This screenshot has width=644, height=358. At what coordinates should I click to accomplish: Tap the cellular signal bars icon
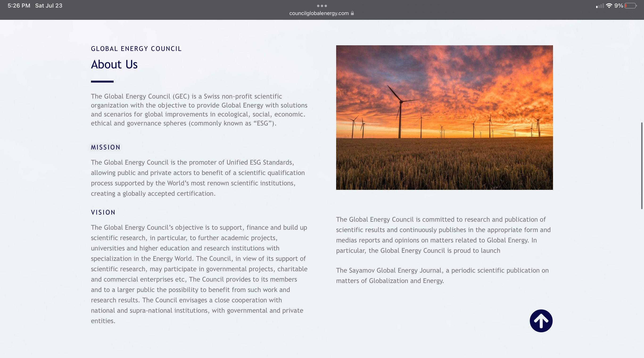point(599,6)
